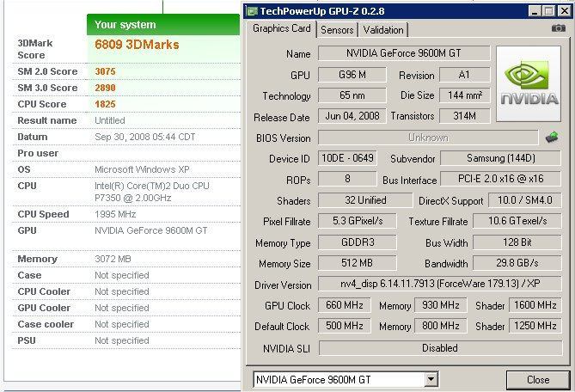Click the Your system green header
The height and width of the screenshot is (392, 575).
click(x=163, y=25)
